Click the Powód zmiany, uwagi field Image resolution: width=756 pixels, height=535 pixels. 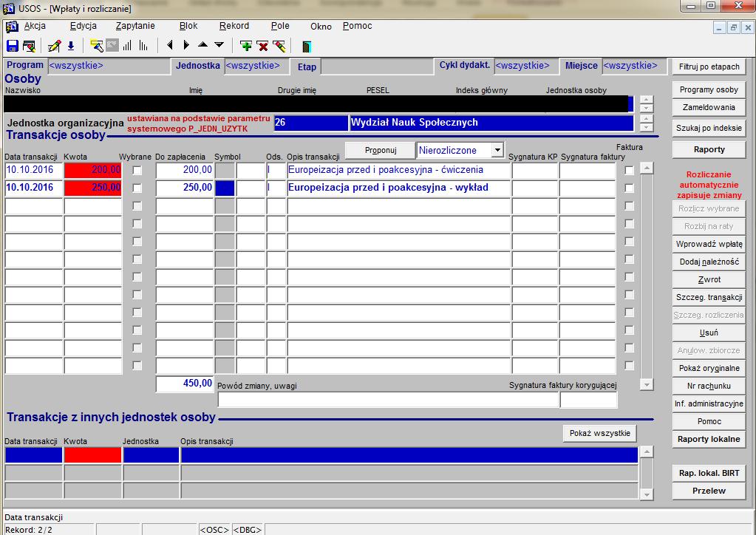(x=388, y=400)
